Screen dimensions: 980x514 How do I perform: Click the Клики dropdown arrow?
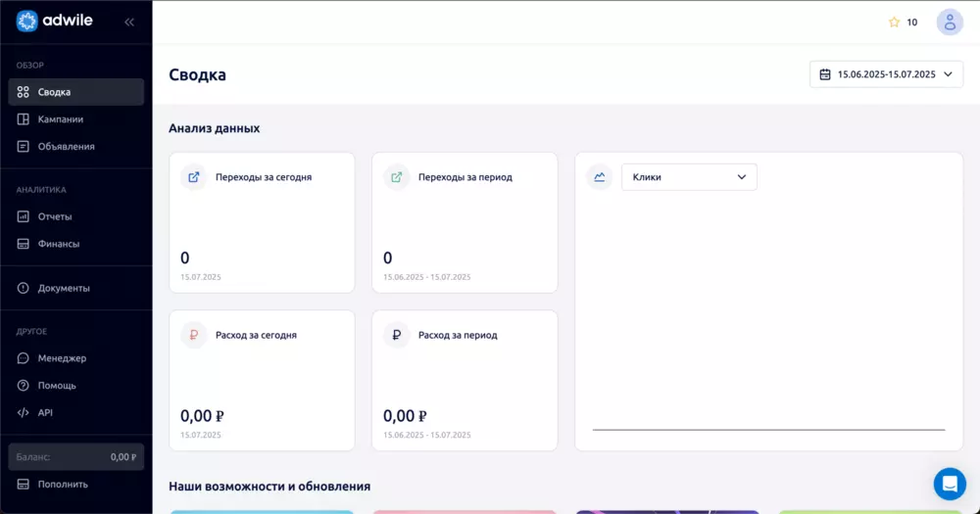[x=741, y=177]
